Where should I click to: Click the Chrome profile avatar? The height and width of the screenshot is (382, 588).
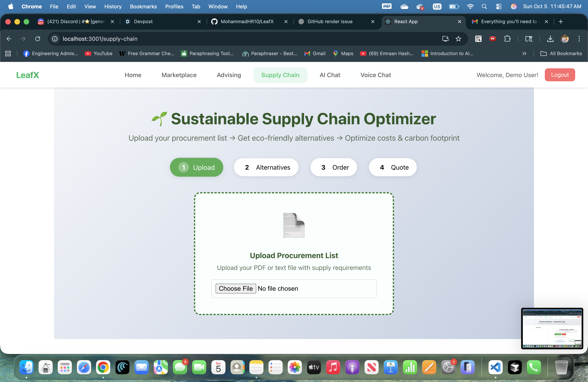point(565,39)
